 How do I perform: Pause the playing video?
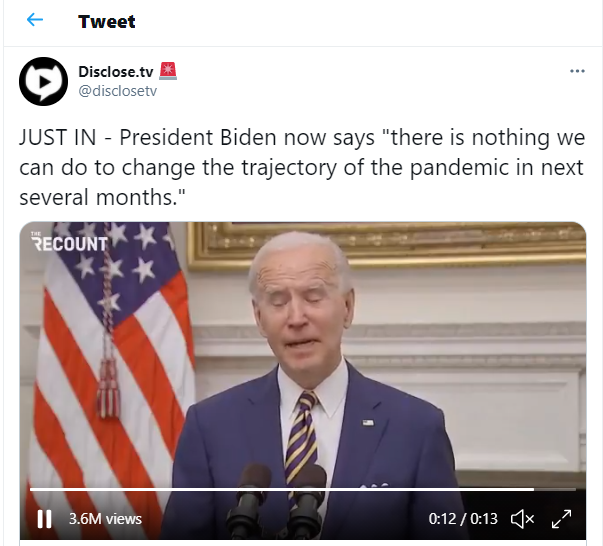point(44,519)
